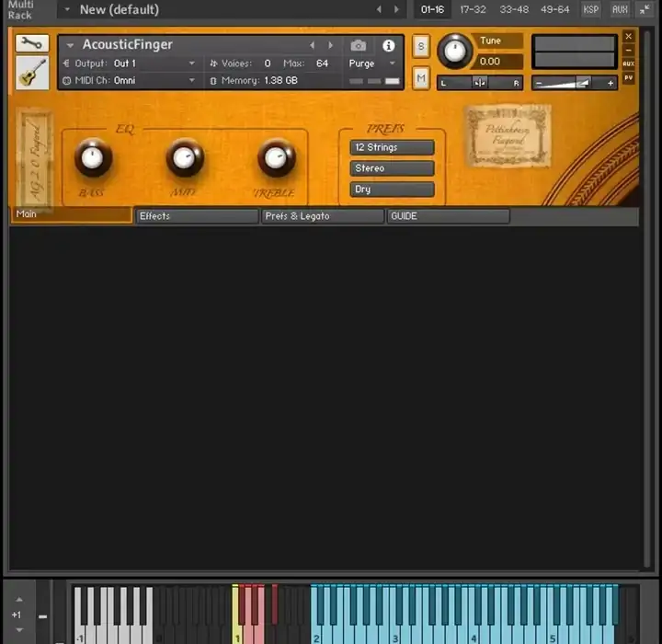Open the multi preset dropdown next to New (default)
Viewport: 662px width, 644px height.
coord(67,9)
